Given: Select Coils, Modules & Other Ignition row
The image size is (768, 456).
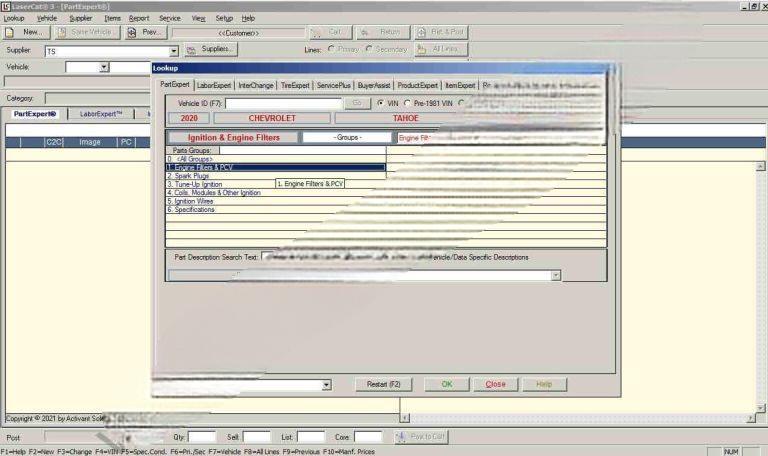Looking at the screenshot, I should click(x=276, y=192).
